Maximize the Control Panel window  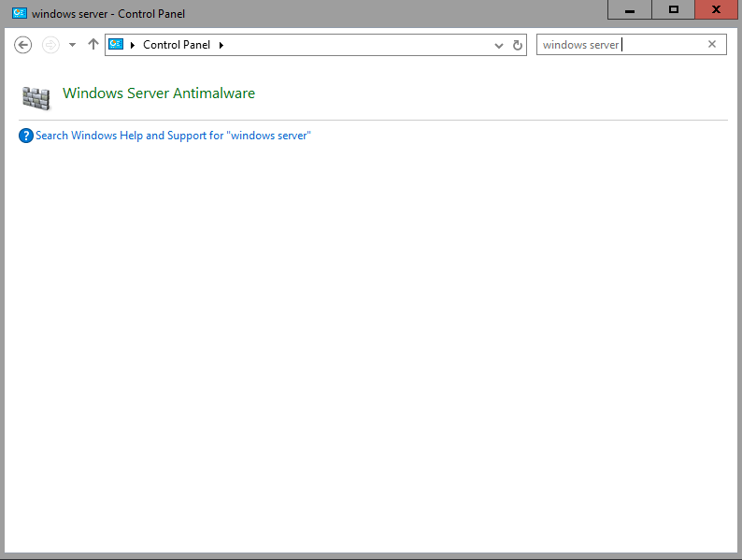(x=674, y=10)
